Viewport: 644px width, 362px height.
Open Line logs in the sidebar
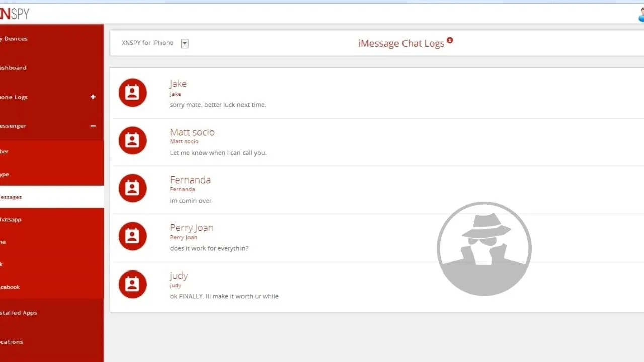pyautogui.click(x=3, y=242)
